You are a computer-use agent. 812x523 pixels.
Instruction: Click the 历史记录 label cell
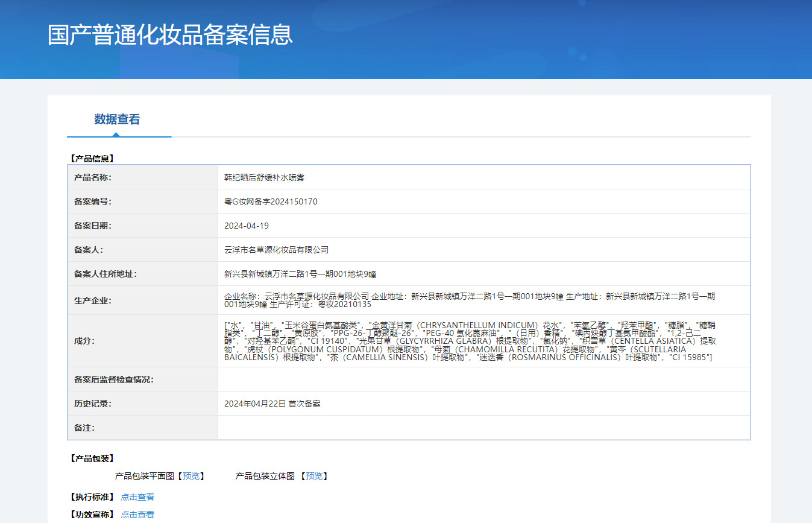143,404
